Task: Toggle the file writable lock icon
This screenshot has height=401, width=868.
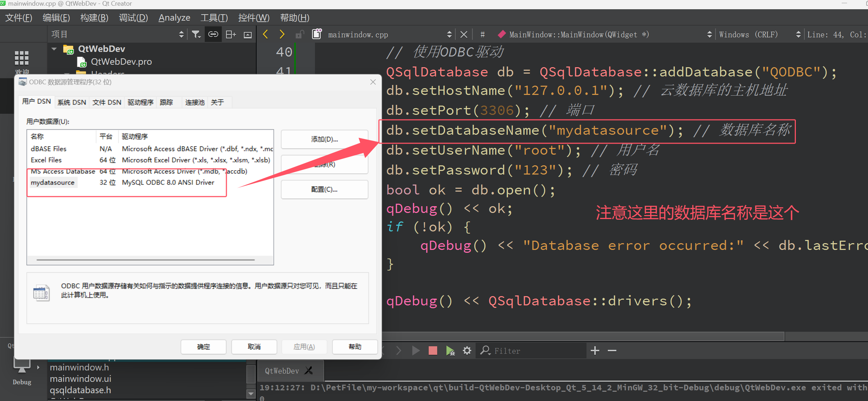Action: tap(300, 34)
